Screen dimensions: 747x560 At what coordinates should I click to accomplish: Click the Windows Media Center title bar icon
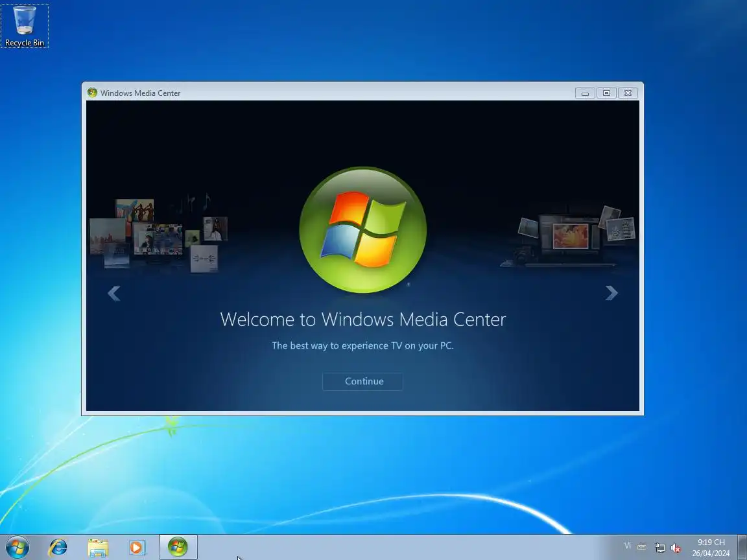click(92, 93)
